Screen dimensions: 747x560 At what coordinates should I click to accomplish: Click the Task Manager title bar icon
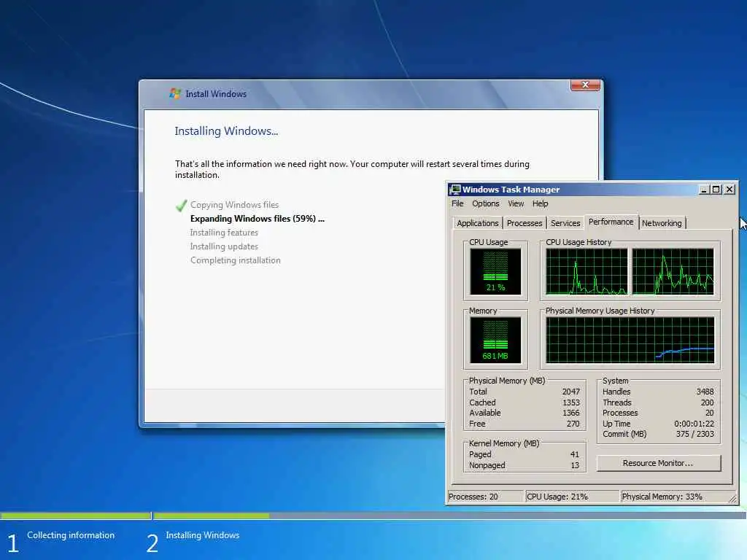[455, 190]
